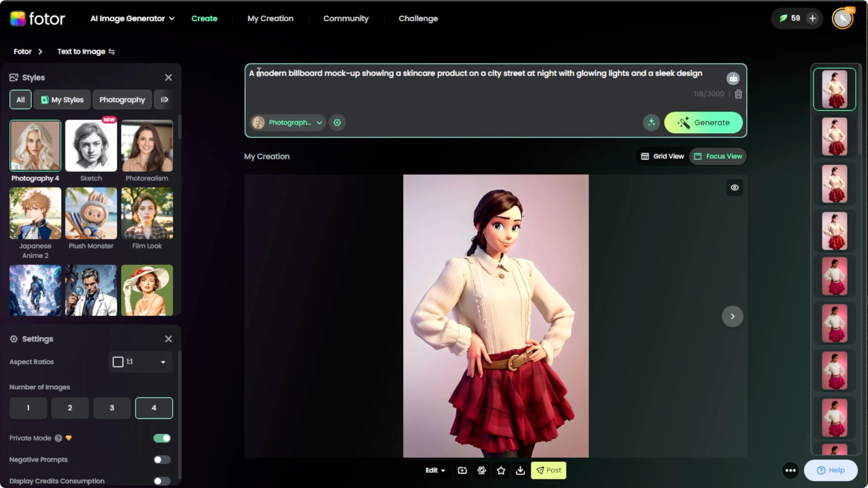This screenshot has height=488, width=868.
Task: Choose the Film Look style thumbnail
Action: click(x=147, y=214)
